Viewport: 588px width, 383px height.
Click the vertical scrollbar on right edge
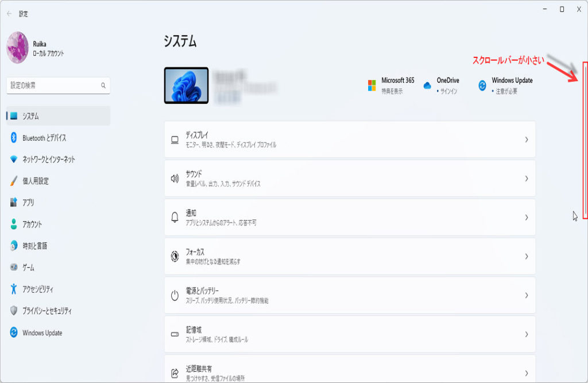tap(585, 141)
